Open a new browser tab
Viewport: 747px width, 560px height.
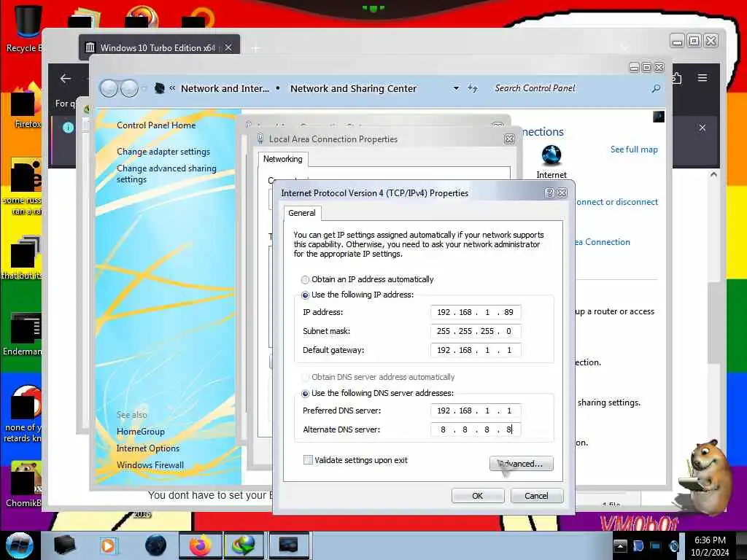tap(255, 48)
